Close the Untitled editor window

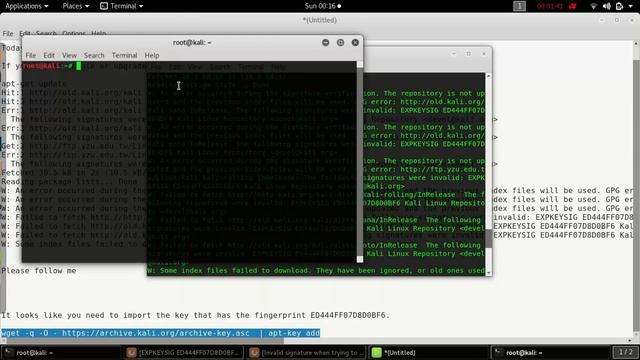click(x=632, y=20)
